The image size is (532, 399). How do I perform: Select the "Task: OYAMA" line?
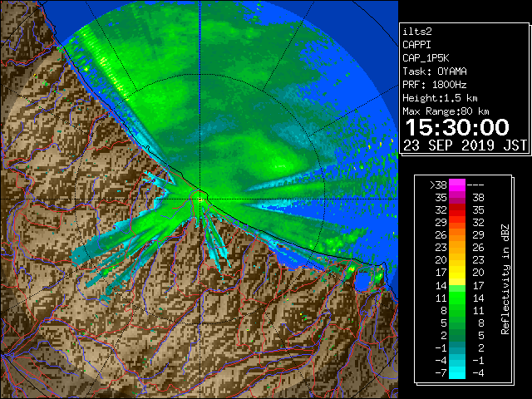(435, 71)
